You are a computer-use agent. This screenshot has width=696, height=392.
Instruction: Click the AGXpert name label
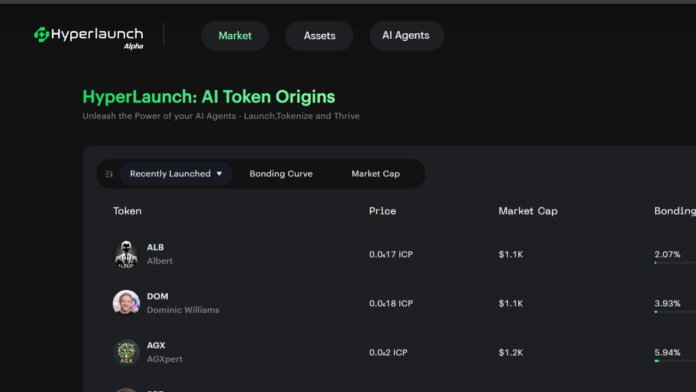click(x=165, y=359)
